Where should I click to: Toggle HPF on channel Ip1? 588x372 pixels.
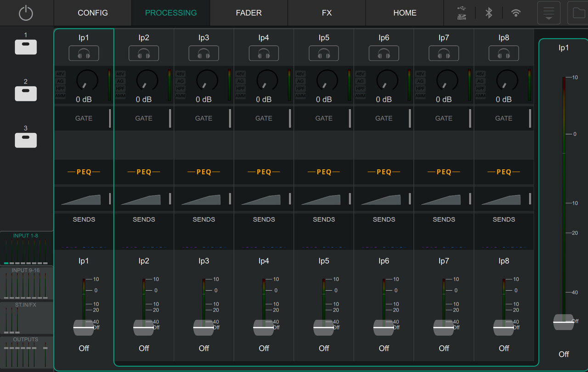[x=60, y=89]
